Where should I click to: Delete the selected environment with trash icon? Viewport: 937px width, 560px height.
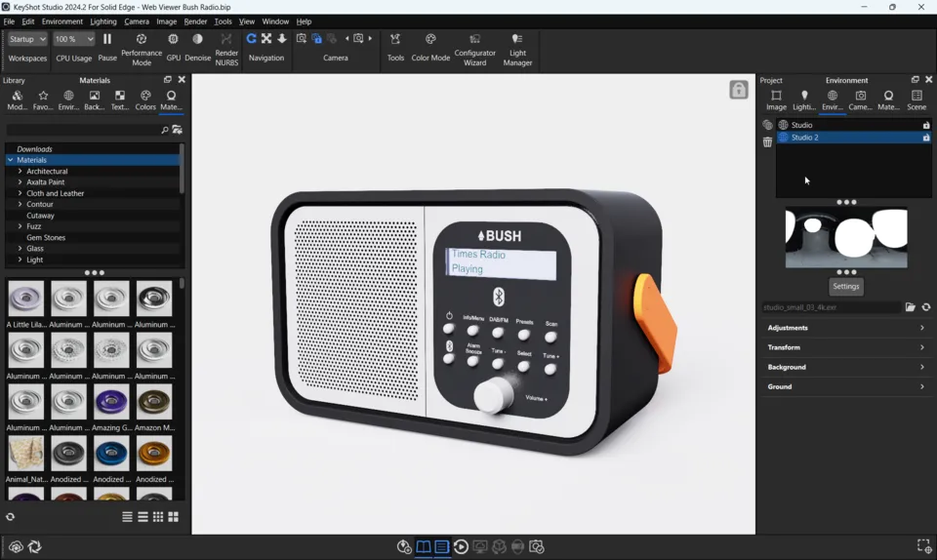click(767, 142)
